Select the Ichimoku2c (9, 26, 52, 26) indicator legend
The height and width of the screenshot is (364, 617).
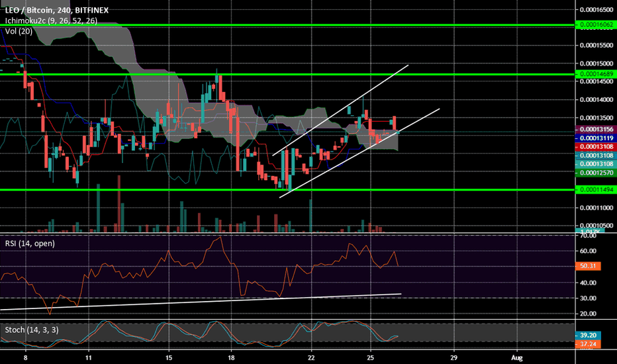51,21
